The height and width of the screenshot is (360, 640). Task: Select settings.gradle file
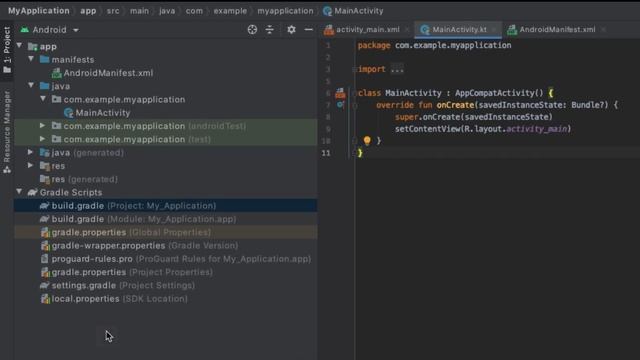pos(166,285)
